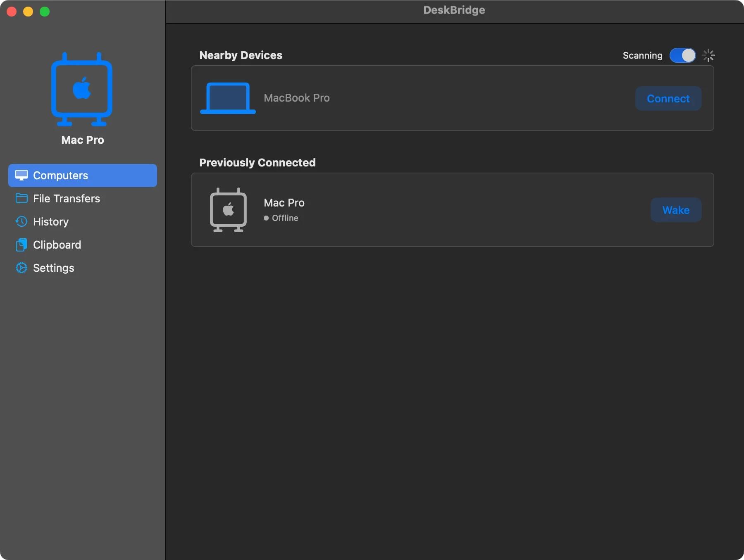Click the Settings gear icon
The image size is (744, 560).
tap(21, 268)
